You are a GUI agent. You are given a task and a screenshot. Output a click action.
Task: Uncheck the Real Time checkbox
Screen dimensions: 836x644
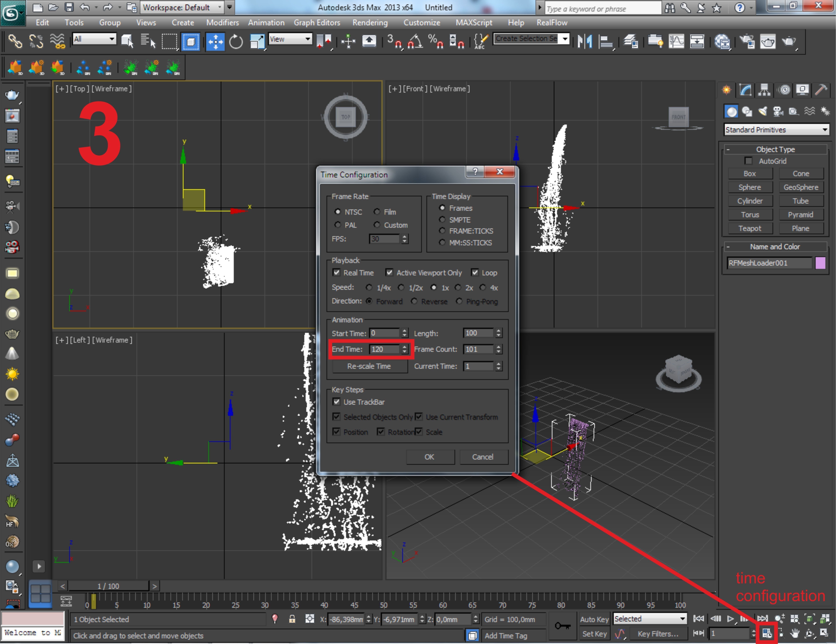[337, 272]
